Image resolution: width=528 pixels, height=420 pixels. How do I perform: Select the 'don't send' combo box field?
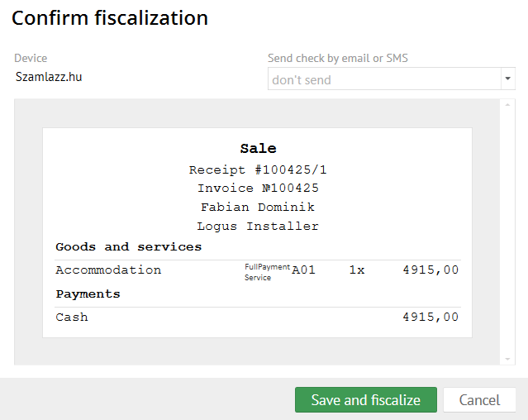pos(383,79)
